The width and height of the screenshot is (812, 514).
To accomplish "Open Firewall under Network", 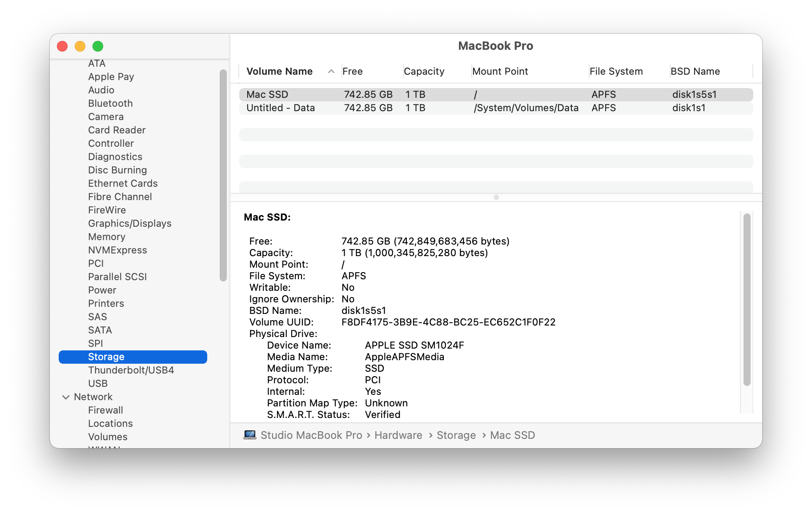I will pyautogui.click(x=106, y=410).
